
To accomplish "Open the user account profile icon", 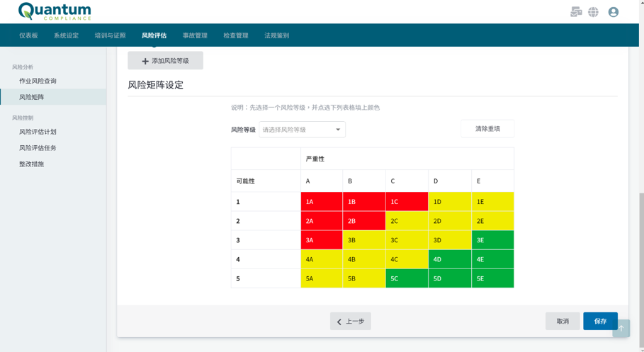I will pyautogui.click(x=614, y=12).
